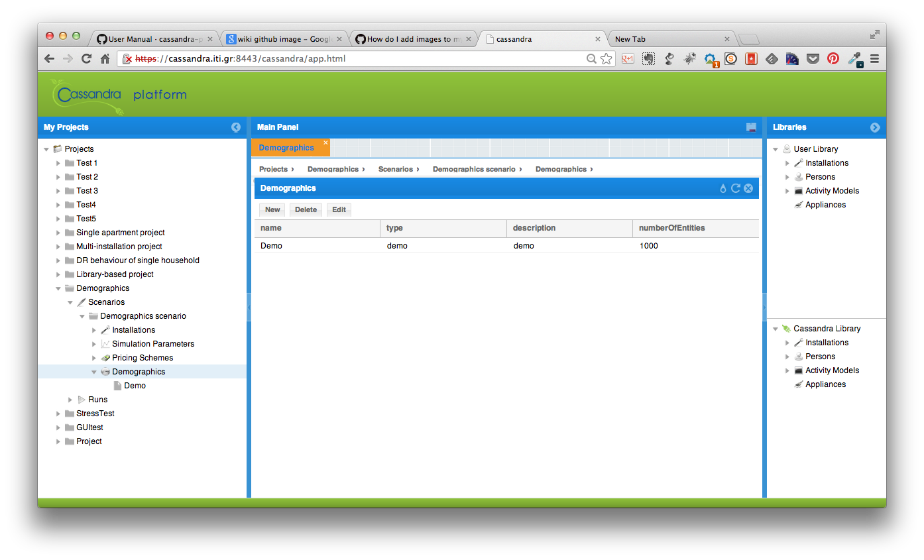Image resolution: width=924 pixels, height=560 pixels.
Task: Select Appliances in User Library
Action: (x=825, y=205)
